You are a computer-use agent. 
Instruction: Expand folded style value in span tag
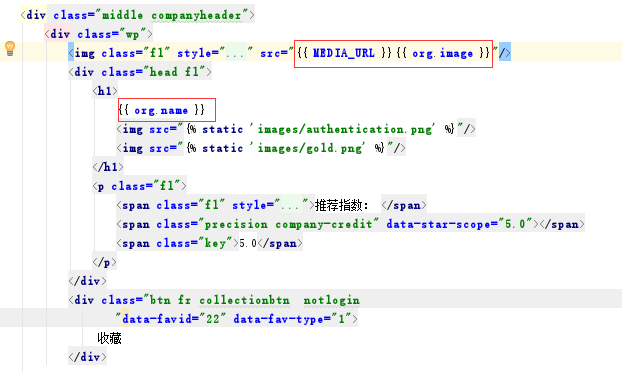291,205
